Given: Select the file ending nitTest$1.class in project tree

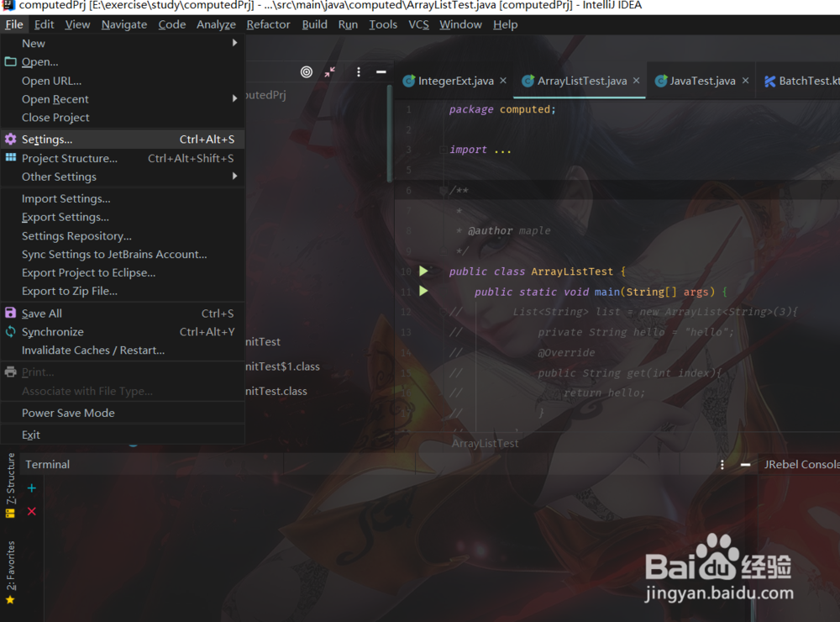Looking at the screenshot, I should coord(282,366).
